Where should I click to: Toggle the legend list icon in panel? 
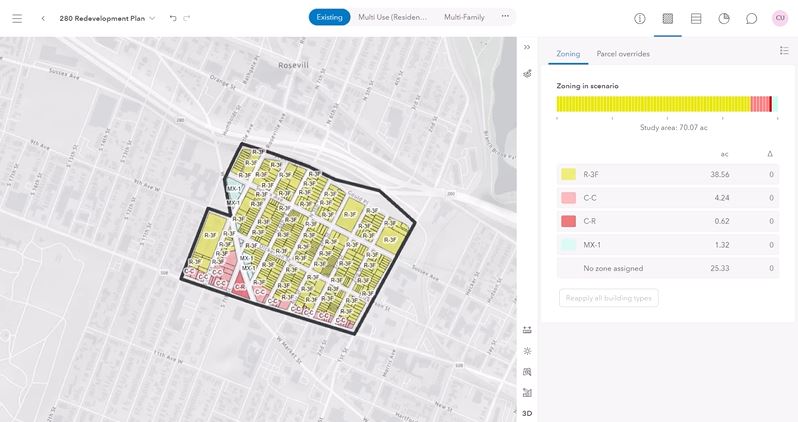[784, 50]
